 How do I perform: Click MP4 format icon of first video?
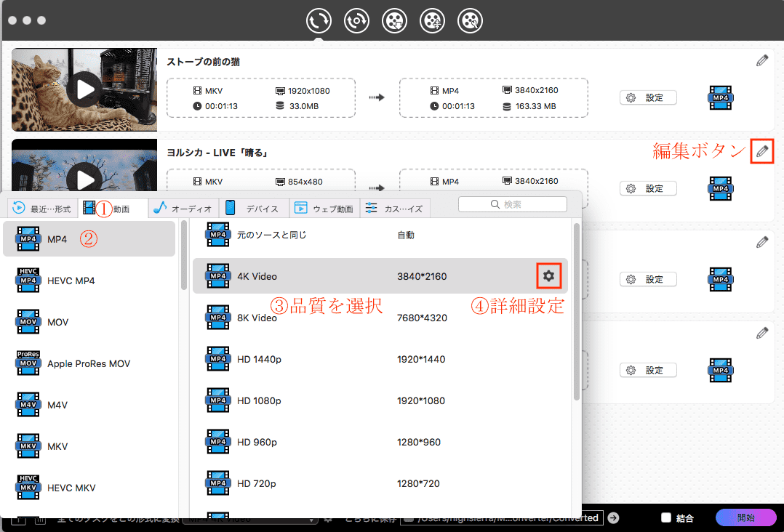coord(720,97)
